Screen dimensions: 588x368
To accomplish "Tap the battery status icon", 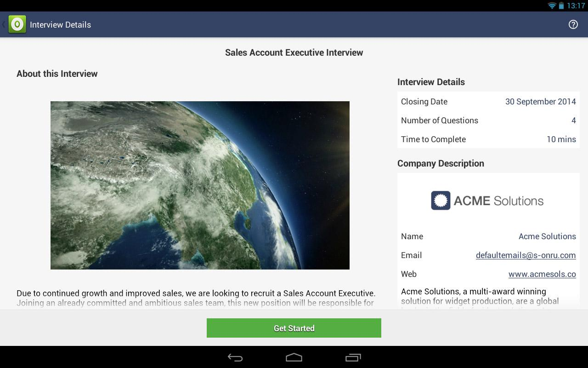I will [561, 6].
